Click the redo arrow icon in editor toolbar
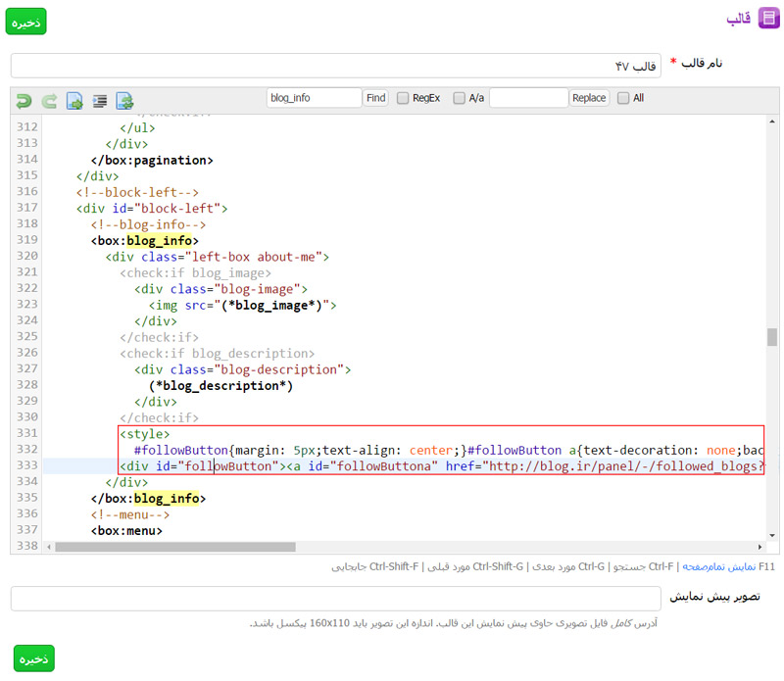The image size is (784, 681). coord(49,101)
